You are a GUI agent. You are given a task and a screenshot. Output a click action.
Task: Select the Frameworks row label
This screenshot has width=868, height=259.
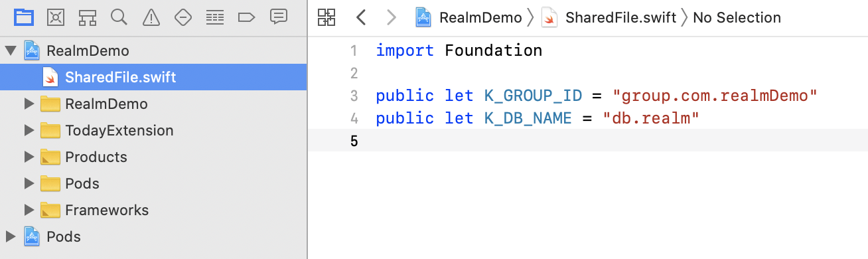[107, 211]
